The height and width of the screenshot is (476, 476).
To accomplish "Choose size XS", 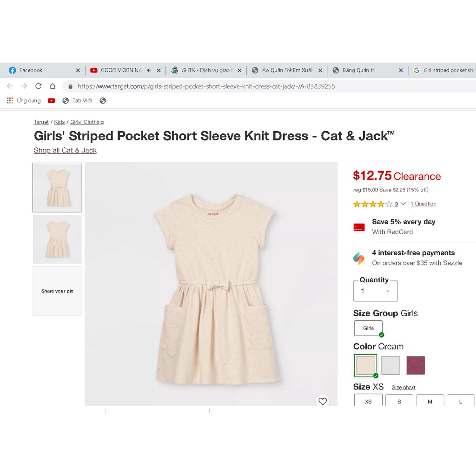I will [368, 400].
